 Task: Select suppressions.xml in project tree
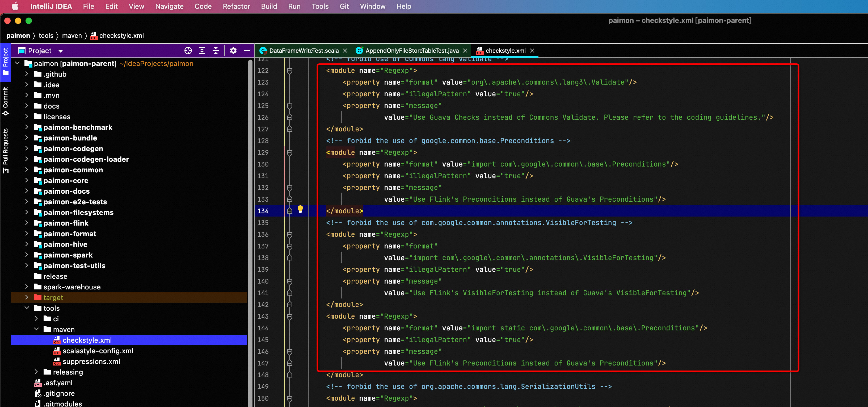[x=91, y=362]
